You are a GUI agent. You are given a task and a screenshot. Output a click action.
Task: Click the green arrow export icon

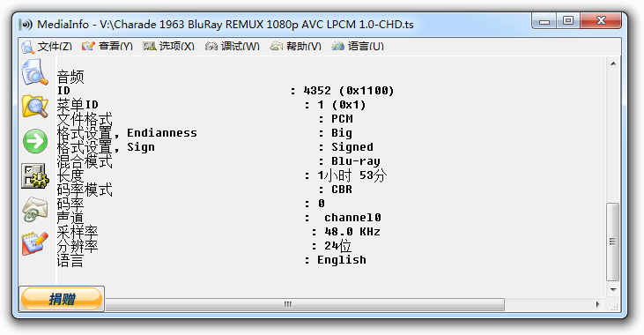35,141
